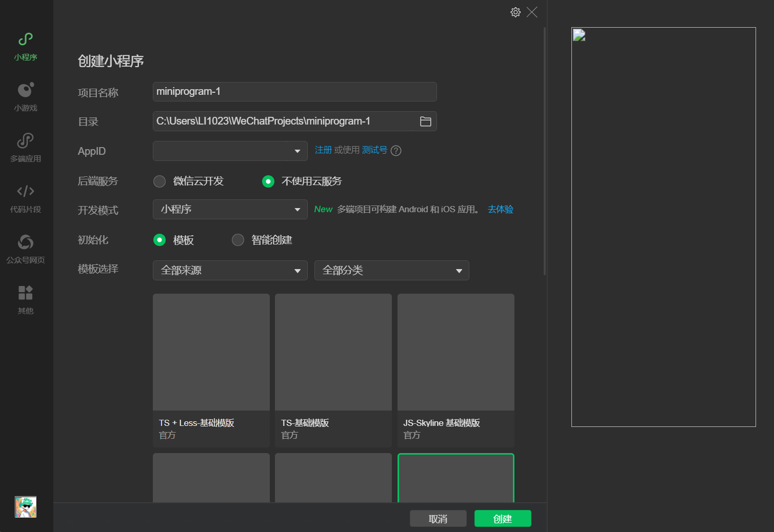
Task: Open the 小游戏 sidebar section
Action: coord(26,97)
